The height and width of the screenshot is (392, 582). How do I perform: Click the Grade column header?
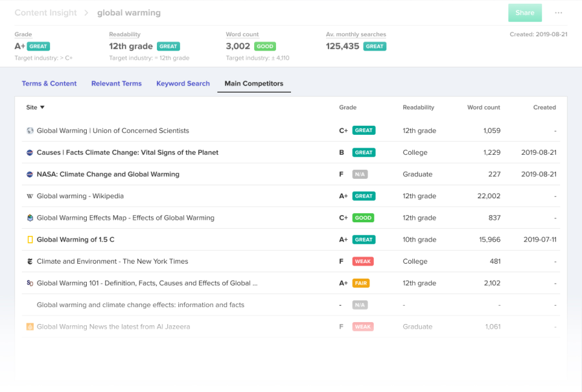[348, 108]
